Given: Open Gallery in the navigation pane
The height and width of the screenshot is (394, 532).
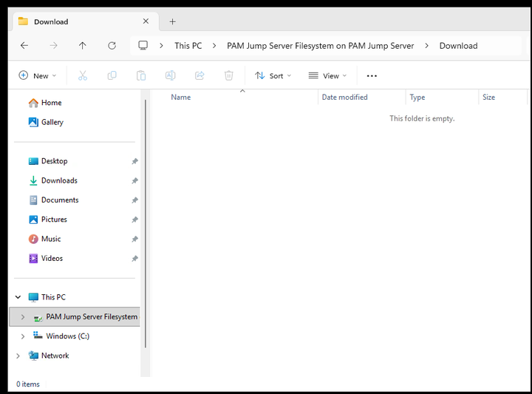Looking at the screenshot, I should tap(46, 122).
